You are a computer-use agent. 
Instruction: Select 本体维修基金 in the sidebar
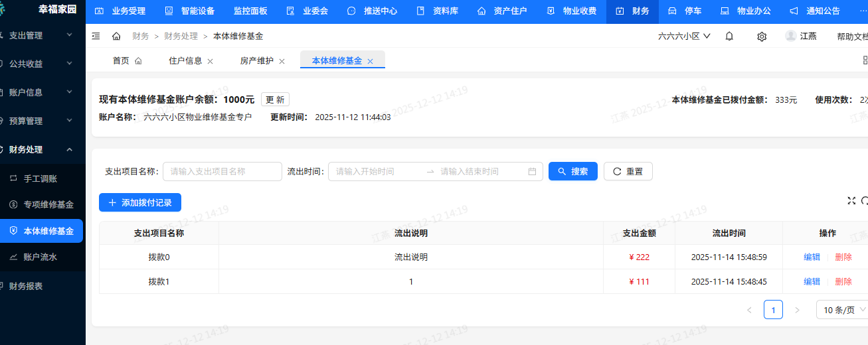coord(42,231)
